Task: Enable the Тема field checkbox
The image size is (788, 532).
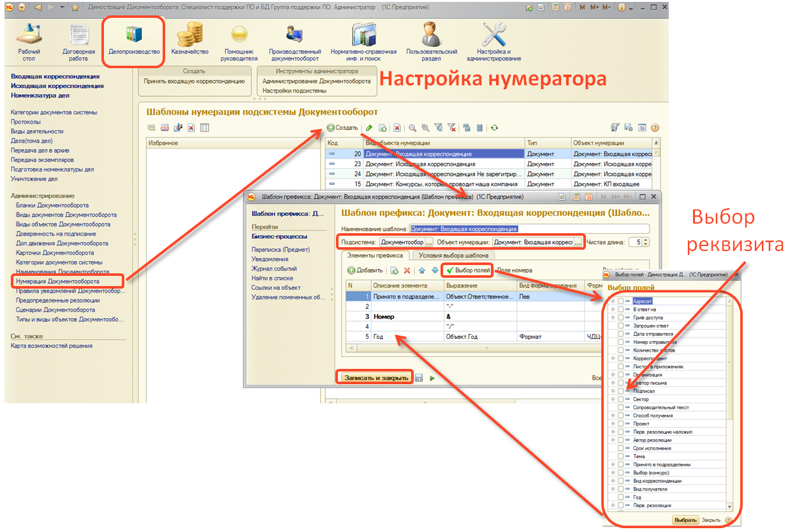Action: pyautogui.click(x=621, y=456)
